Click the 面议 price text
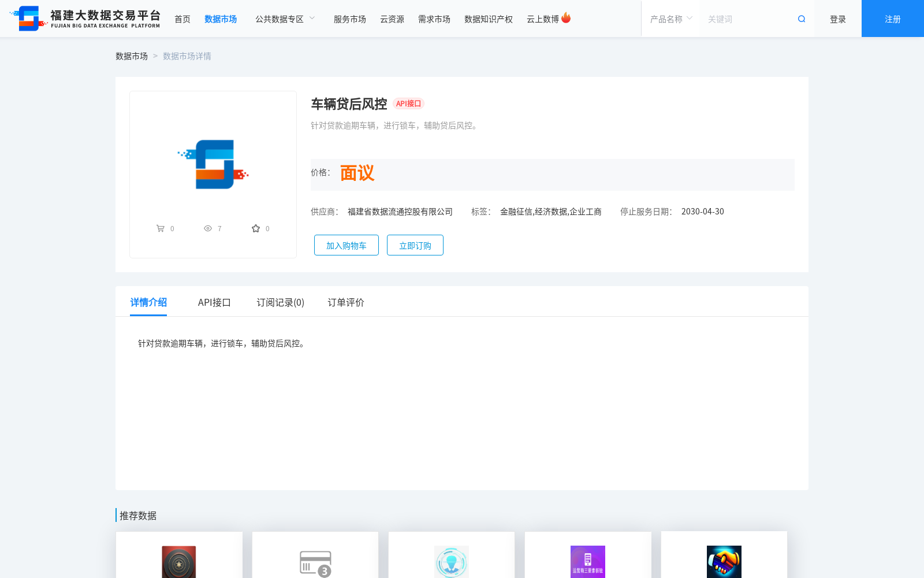Image resolution: width=924 pixels, height=578 pixels. [357, 173]
